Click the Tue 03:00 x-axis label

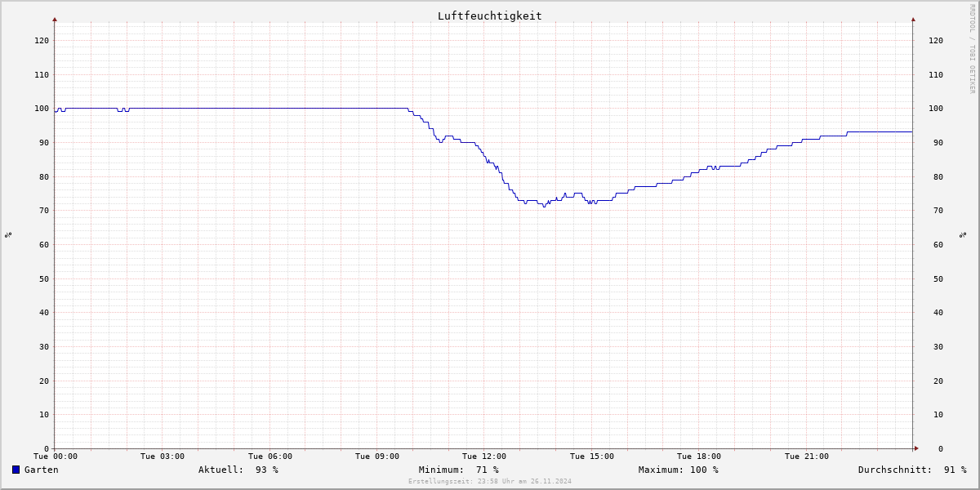(x=163, y=457)
